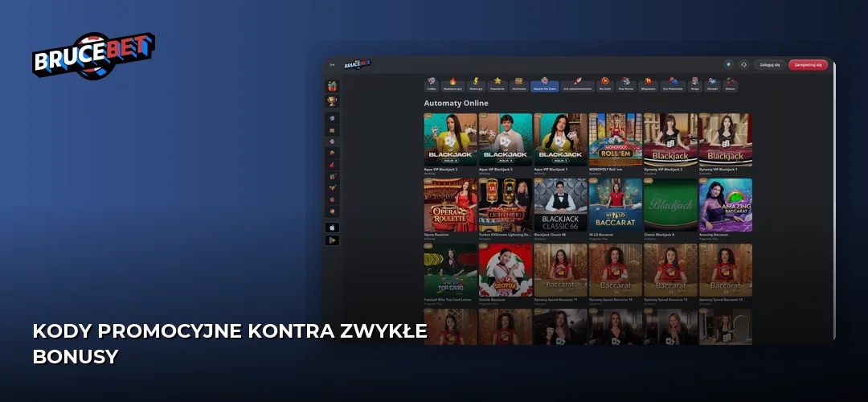The height and width of the screenshot is (402, 868).
Task: Open Aqua VIP Blackjack 1 game
Action: (560, 140)
